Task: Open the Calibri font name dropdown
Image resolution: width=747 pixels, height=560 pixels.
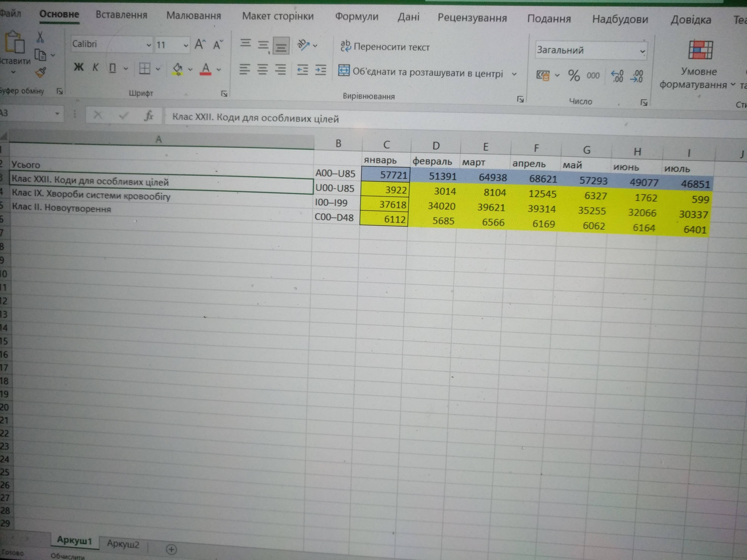Action: tap(149, 45)
